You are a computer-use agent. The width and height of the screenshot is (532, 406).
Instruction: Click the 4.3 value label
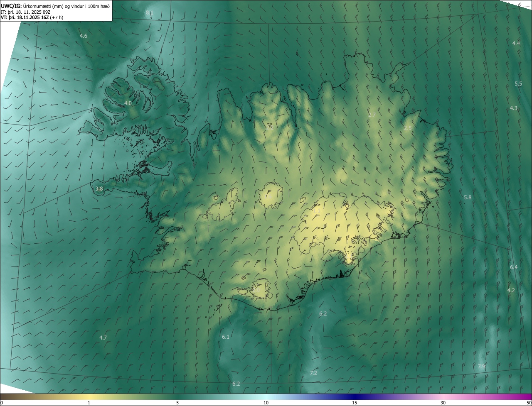point(514,108)
